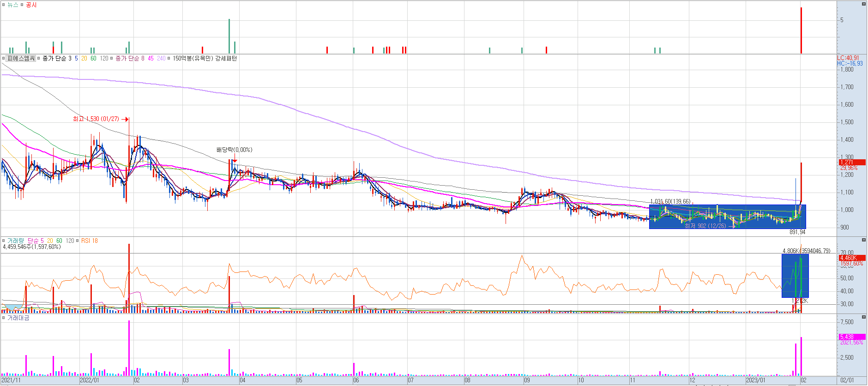Toggle the 150억봉(유목민) indicator marker

169,58
